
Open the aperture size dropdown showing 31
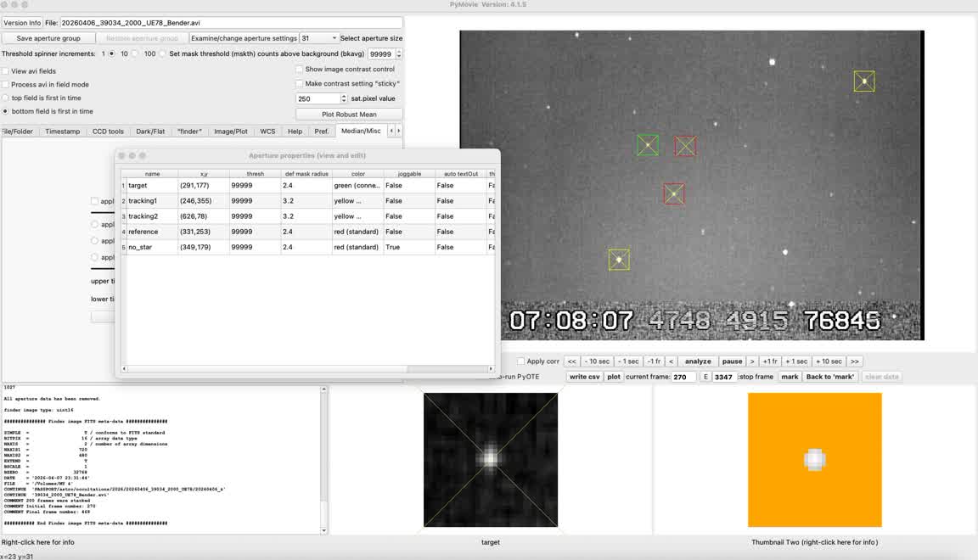coord(319,38)
